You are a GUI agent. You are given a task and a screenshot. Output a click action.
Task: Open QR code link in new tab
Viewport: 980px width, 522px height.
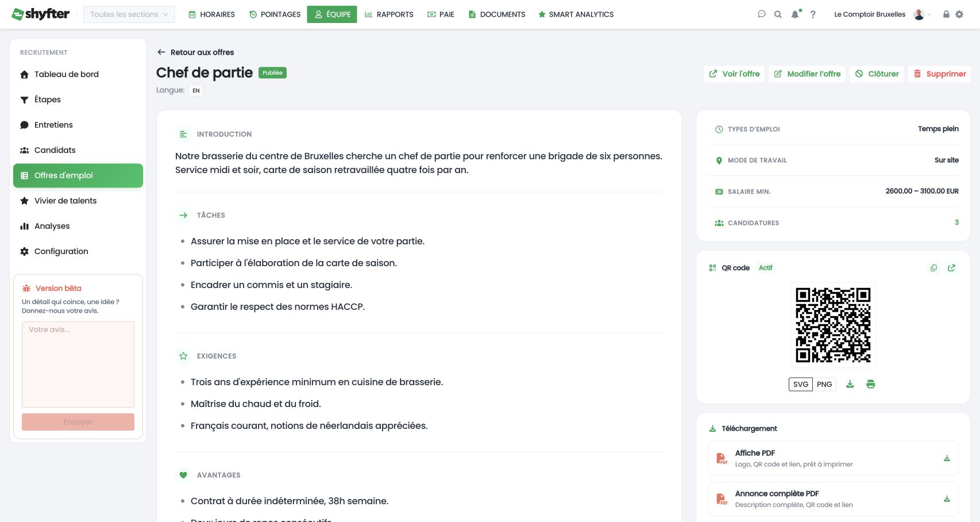coord(951,268)
